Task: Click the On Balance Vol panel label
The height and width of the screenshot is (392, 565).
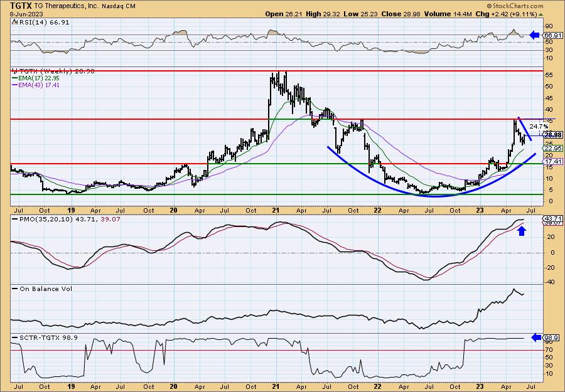Action: [42, 289]
